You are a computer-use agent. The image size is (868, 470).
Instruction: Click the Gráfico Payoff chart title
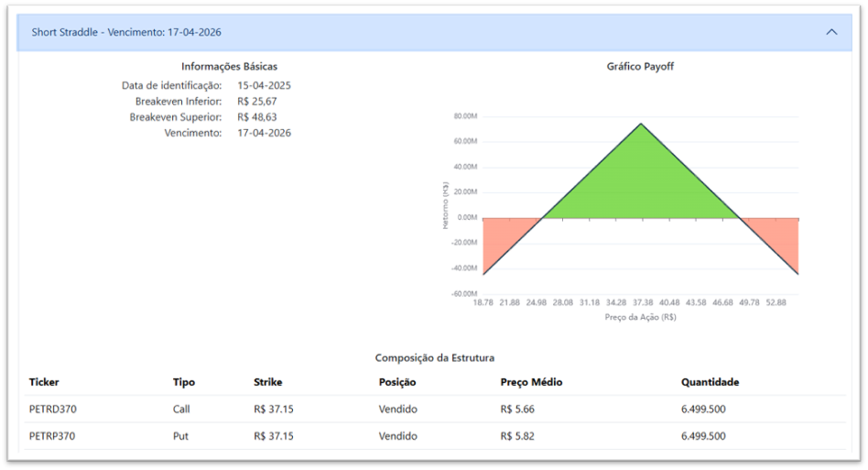pos(640,67)
